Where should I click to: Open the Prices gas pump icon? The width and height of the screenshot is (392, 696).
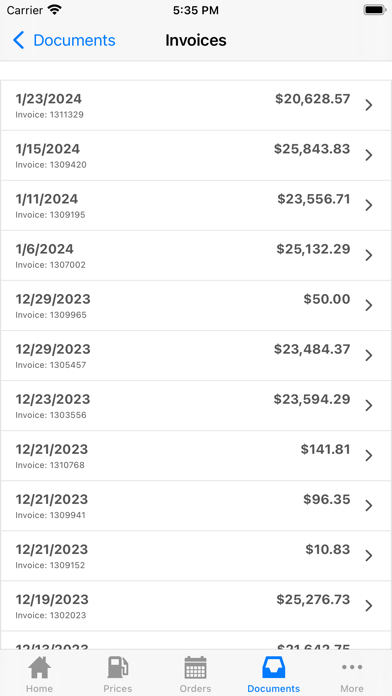tap(118, 668)
